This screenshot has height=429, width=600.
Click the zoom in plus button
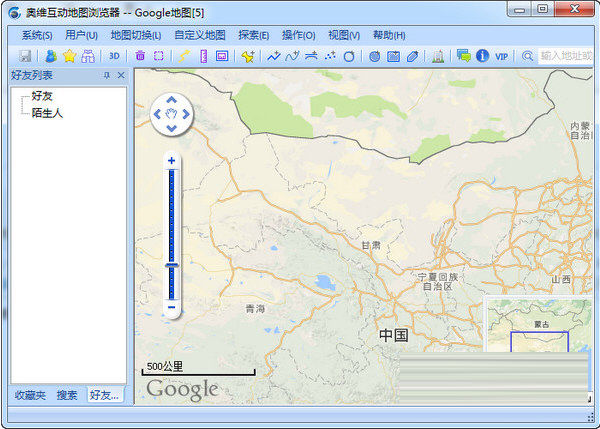click(172, 160)
